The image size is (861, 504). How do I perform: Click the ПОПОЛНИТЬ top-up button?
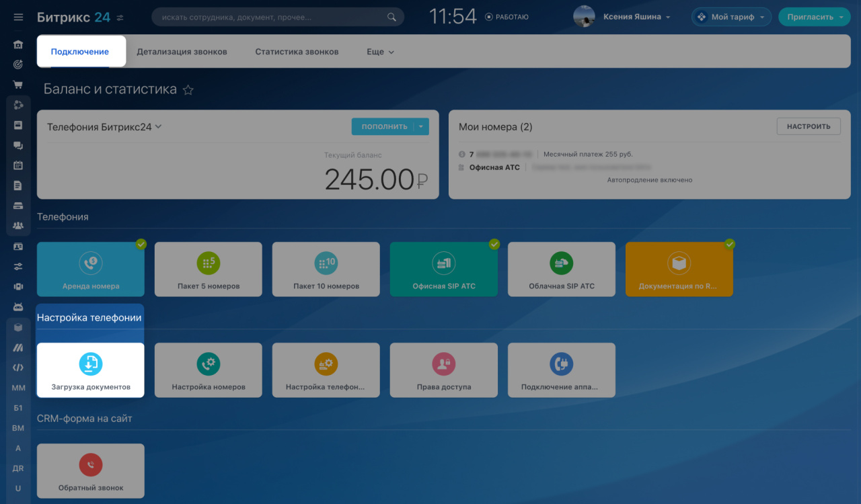point(384,126)
